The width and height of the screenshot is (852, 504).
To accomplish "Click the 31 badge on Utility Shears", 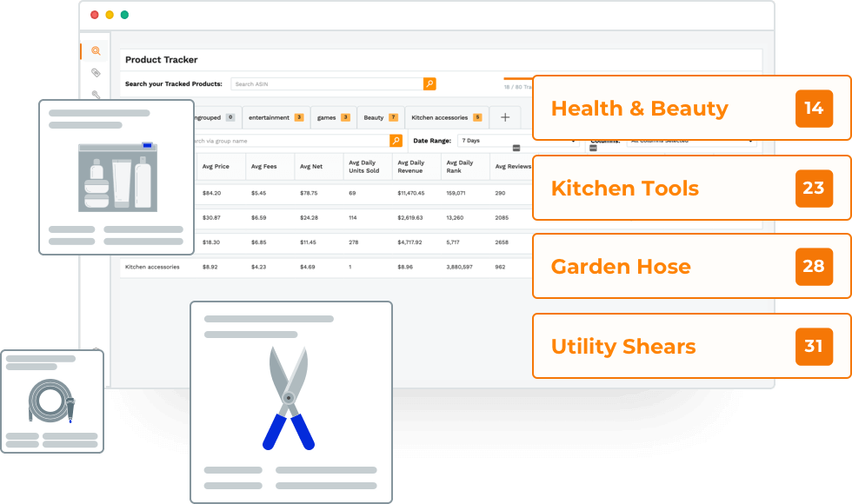I will point(814,346).
